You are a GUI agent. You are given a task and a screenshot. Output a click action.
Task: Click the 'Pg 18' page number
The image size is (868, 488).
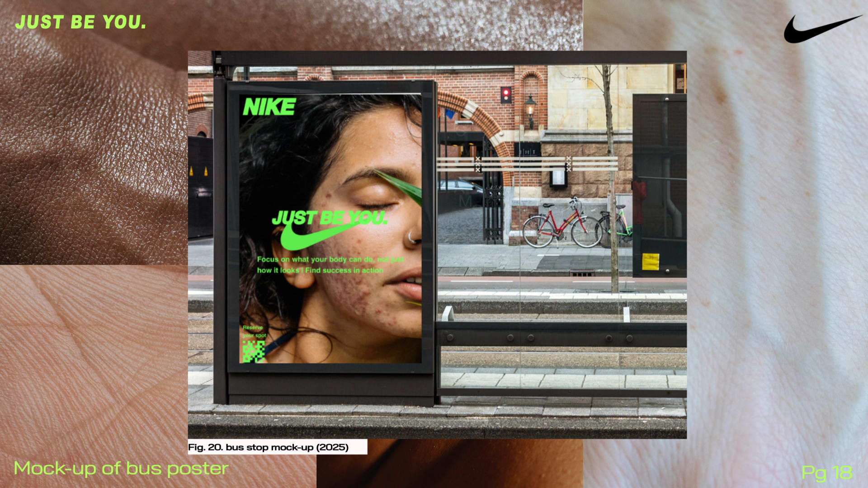click(x=827, y=473)
